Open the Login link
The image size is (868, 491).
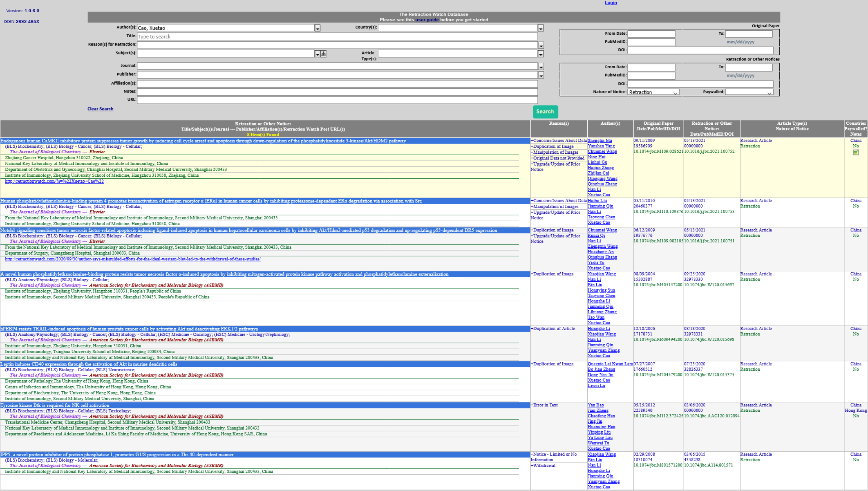[x=611, y=3]
